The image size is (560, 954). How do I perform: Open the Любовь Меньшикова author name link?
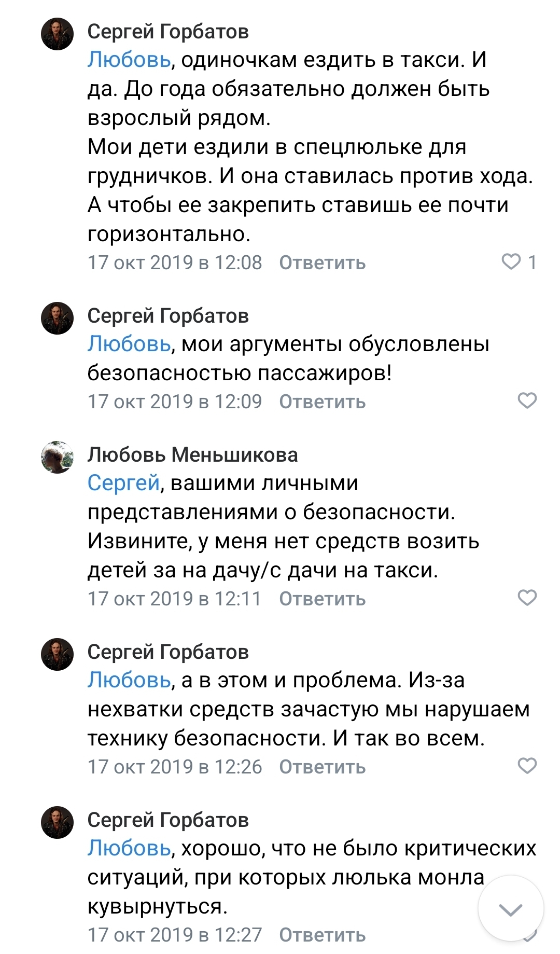coord(192,455)
